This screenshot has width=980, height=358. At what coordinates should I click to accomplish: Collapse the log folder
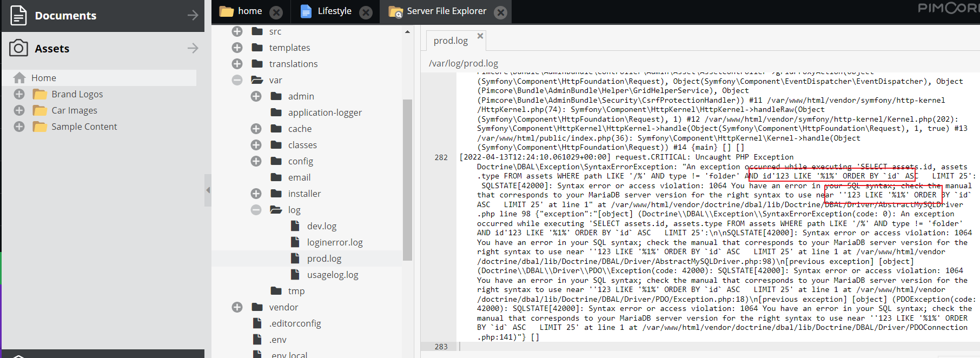256,210
